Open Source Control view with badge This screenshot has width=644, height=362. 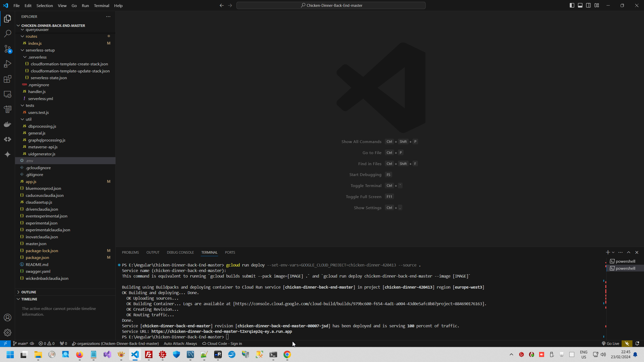[8, 49]
